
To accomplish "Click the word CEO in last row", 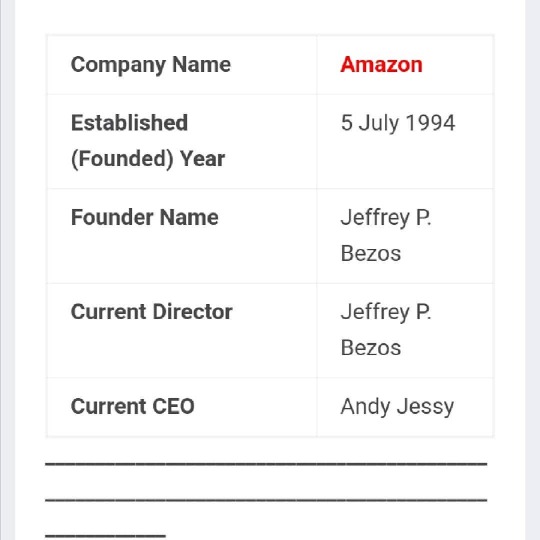I will (173, 406).
